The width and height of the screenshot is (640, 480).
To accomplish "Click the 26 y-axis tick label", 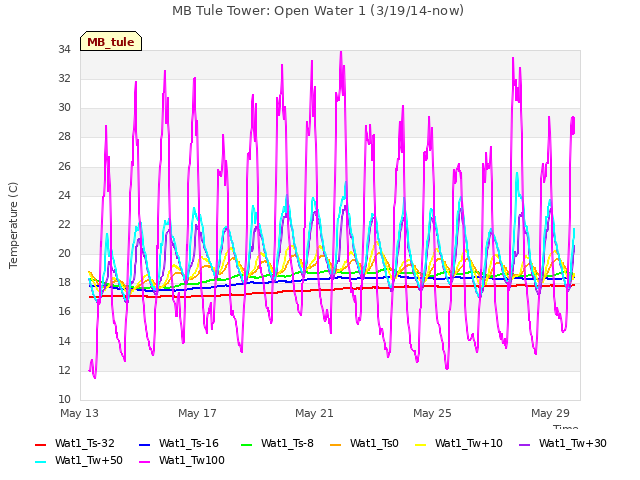I will pyautogui.click(x=64, y=167).
